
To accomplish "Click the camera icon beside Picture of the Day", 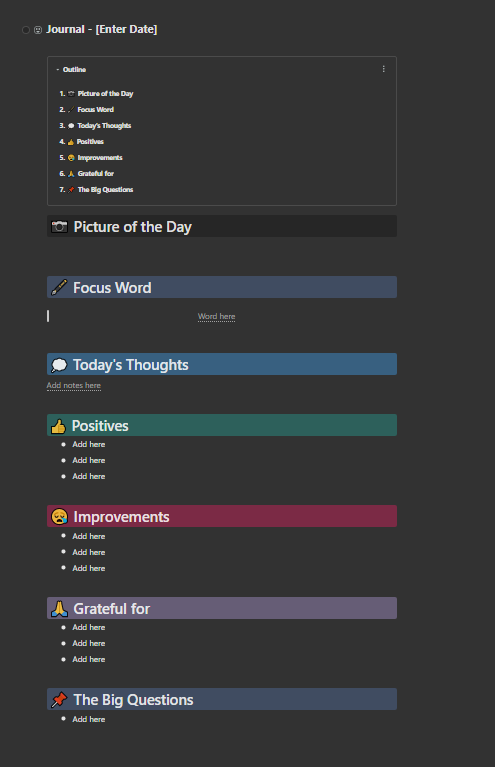I will tap(60, 227).
